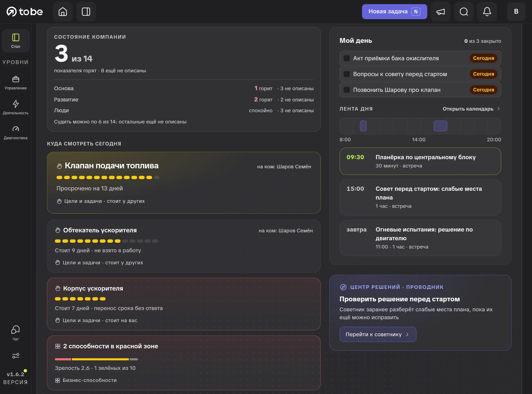Viewport: 532px width, 394px height.
Task: Click the Новая задача button
Action: 394,11
